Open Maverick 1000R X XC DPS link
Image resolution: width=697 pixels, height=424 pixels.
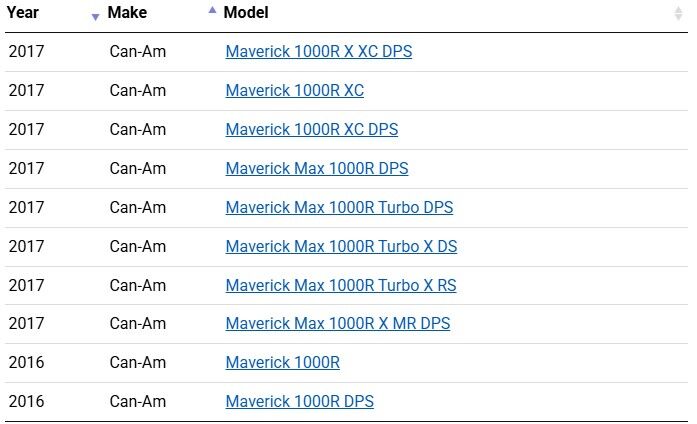pos(318,52)
